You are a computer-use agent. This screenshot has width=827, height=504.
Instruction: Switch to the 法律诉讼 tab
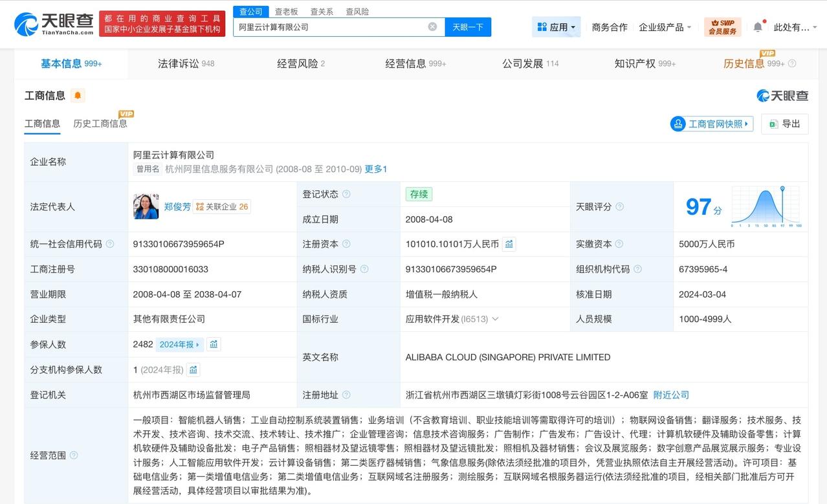pyautogui.click(x=186, y=63)
